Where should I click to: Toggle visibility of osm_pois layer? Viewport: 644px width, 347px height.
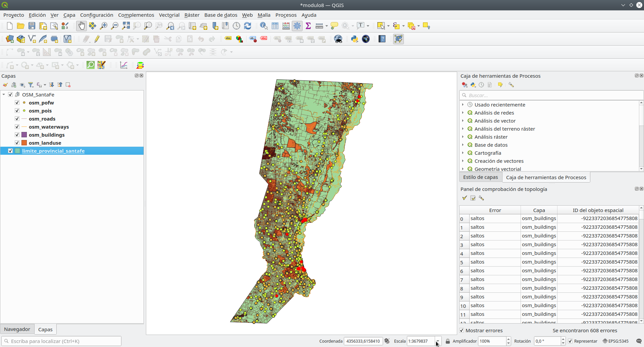pyautogui.click(x=17, y=111)
